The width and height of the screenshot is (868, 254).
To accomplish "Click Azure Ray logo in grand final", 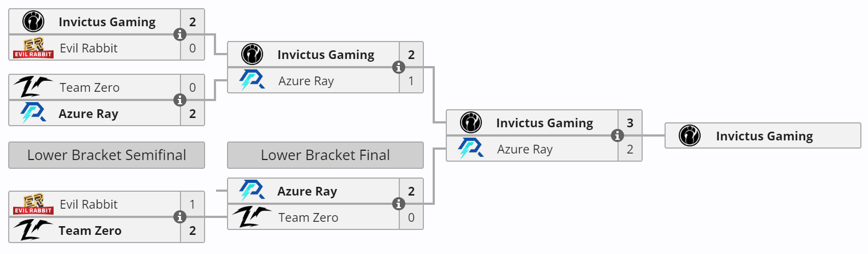I will (x=471, y=148).
